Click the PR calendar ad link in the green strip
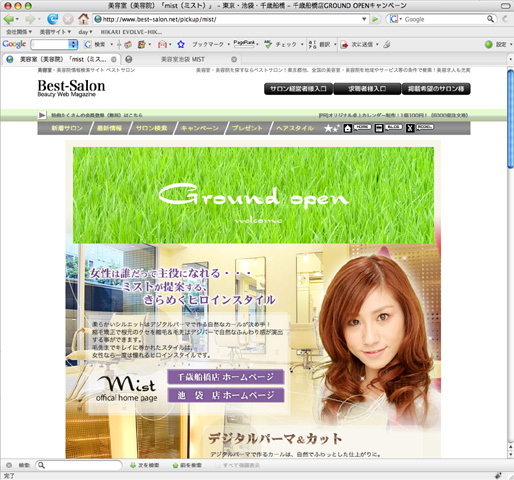Viewport: 514px width, 480px height. pyautogui.click(x=393, y=115)
